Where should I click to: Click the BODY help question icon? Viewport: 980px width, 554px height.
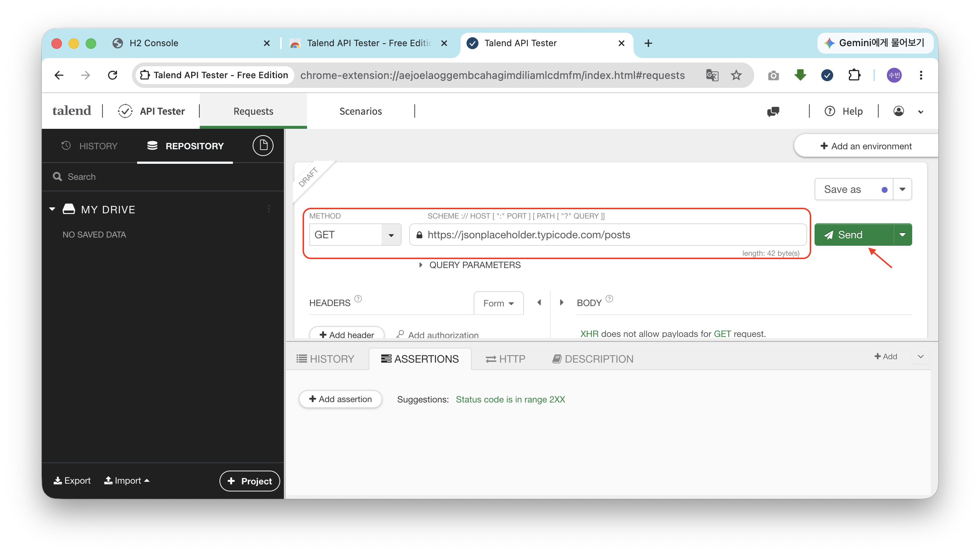click(609, 299)
